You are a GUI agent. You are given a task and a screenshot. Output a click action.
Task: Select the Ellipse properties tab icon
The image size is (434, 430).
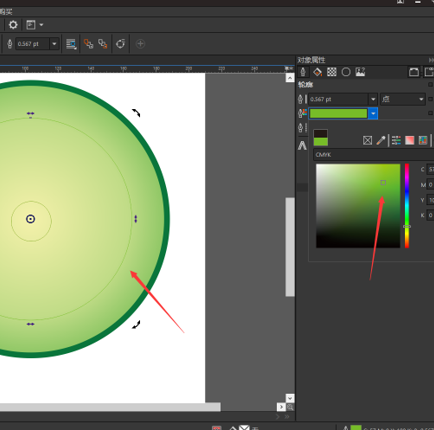346,72
